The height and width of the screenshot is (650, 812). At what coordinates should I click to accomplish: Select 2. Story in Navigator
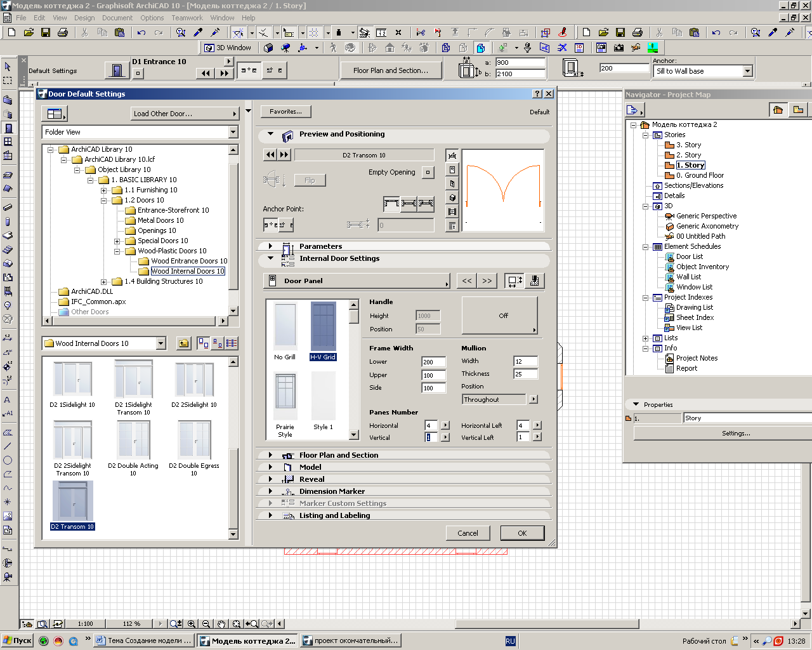(688, 155)
